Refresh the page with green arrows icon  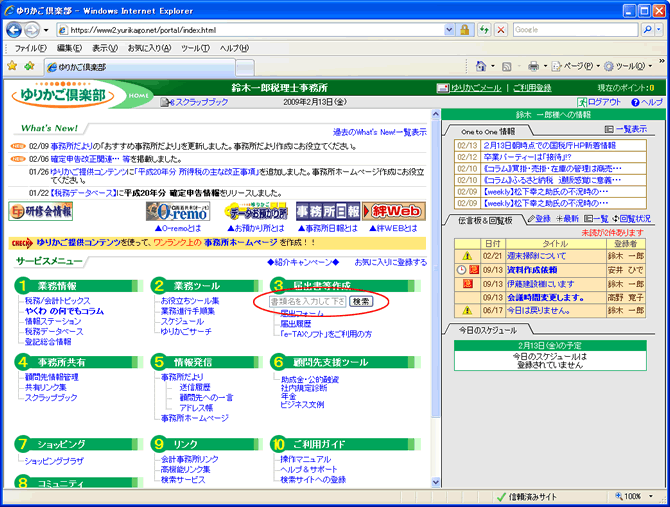(484, 30)
